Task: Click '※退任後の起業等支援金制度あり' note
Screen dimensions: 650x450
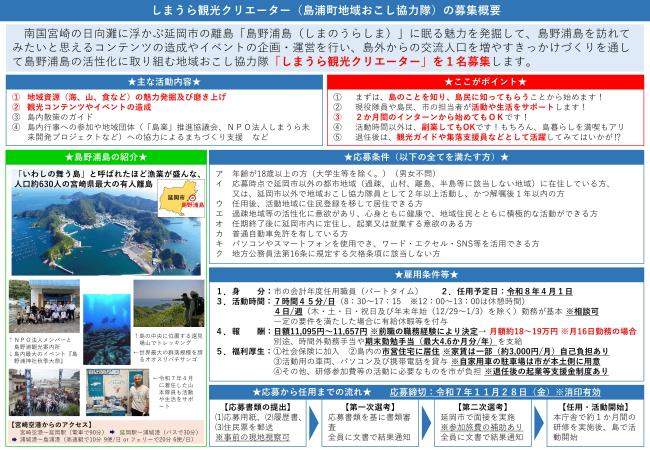Action: (546, 371)
